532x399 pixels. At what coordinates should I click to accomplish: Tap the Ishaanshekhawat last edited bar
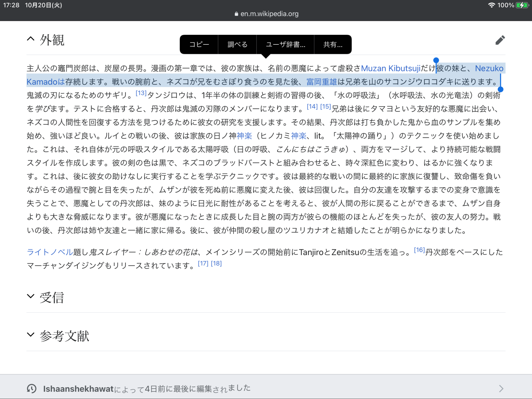[x=146, y=389]
